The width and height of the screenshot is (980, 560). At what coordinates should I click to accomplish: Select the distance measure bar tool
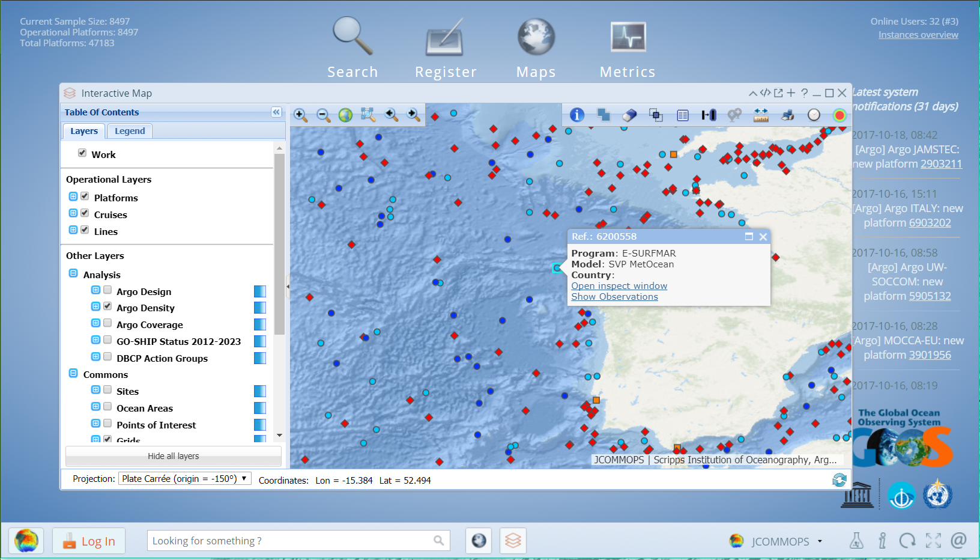click(x=709, y=115)
